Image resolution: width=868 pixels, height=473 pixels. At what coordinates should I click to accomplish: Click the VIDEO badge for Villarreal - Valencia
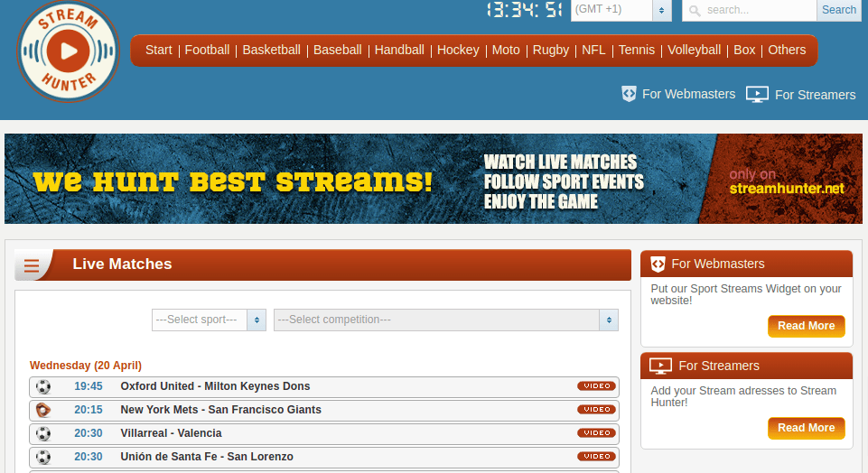tap(596, 433)
